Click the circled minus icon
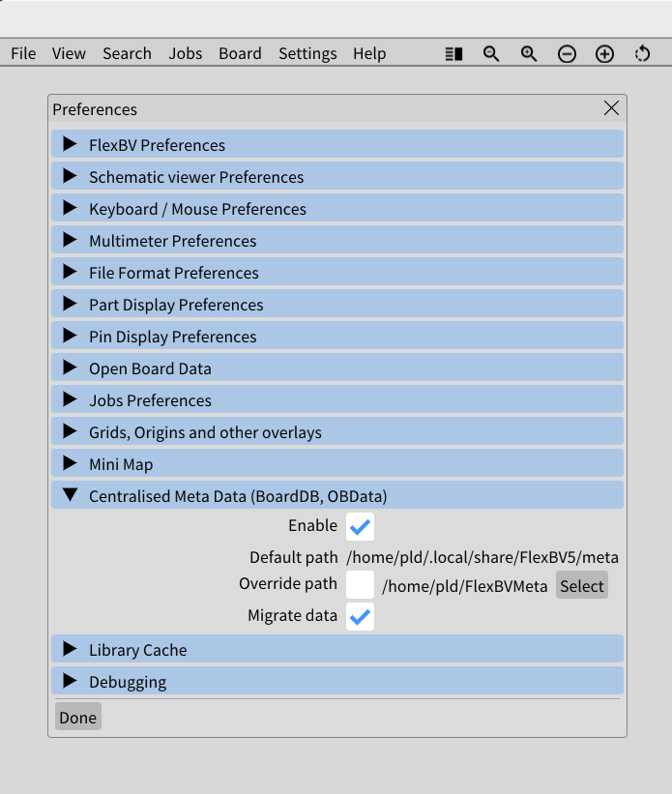The height and width of the screenshot is (794, 672). [567, 54]
